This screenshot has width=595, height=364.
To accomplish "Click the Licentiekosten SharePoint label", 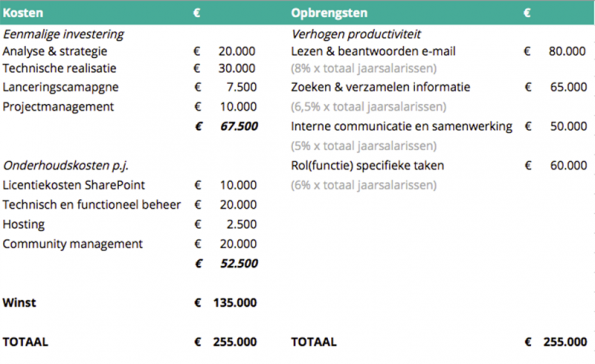I will pos(74,185).
